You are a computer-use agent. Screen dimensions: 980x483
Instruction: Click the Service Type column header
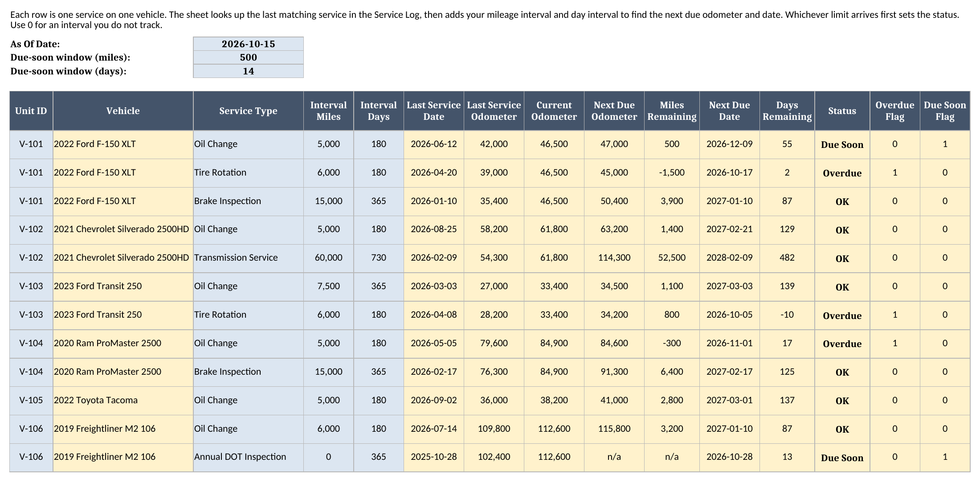pos(248,111)
